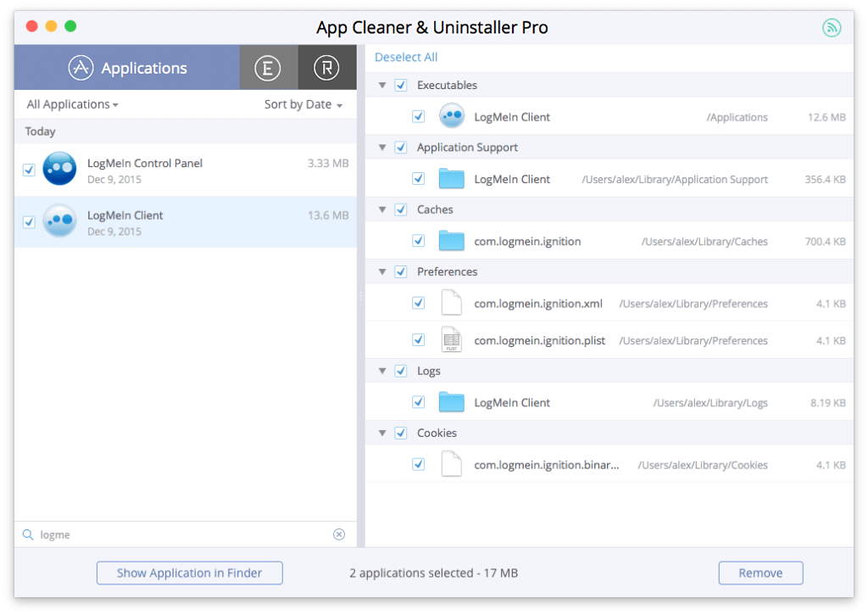Uncheck the LogMeIn Client app checkbox in list
This screenshot has height=615, width=868.
tap(30, 221)
